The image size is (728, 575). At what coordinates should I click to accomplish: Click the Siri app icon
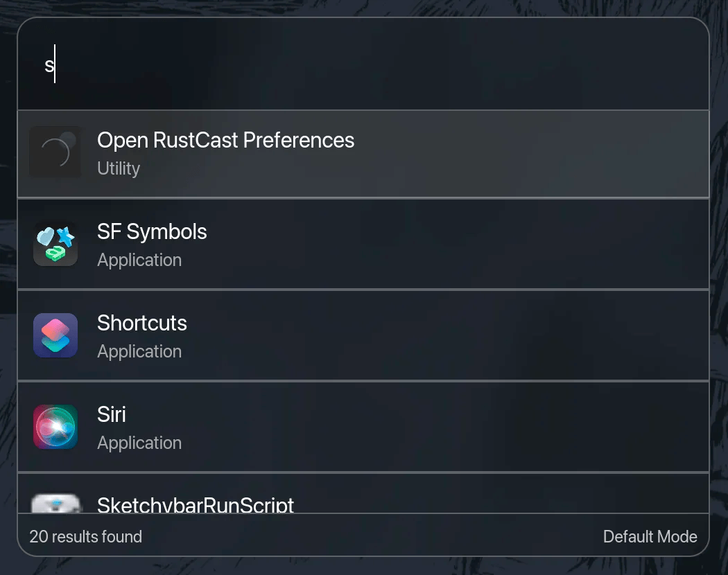pyautogui.click(x=55, y=427)
